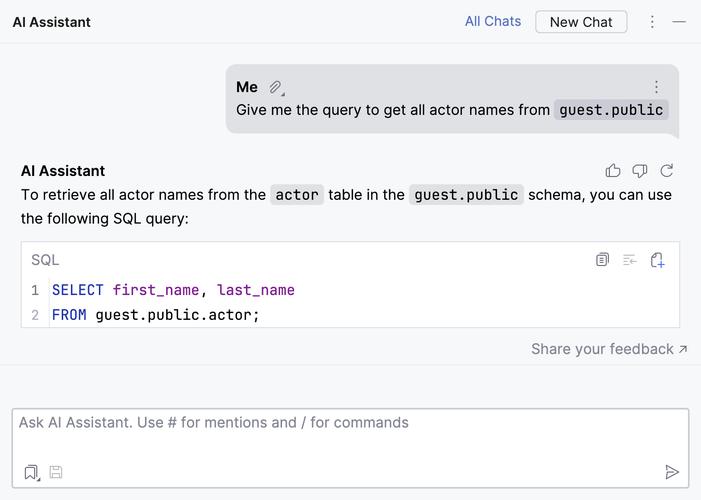The height and width of the screenshot is (500, 701).
Task: Minimize the AI Assistant panel
Action: click(x=679, y=21)
